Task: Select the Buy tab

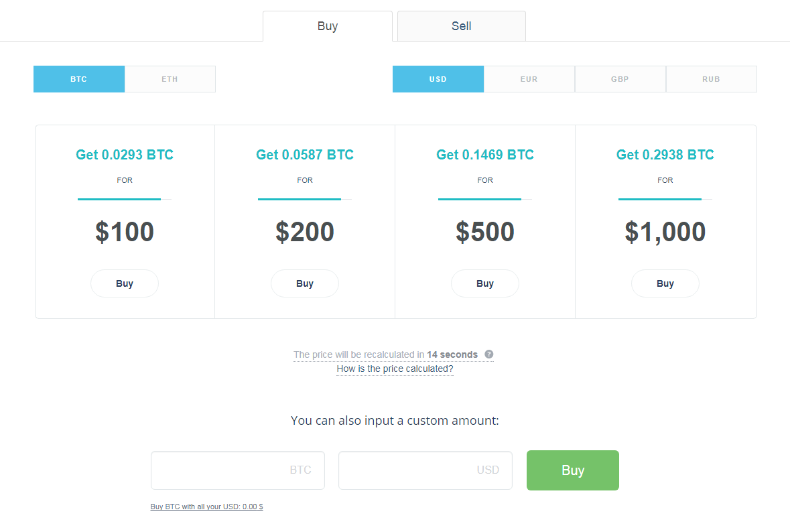Action: click(328, 26)
